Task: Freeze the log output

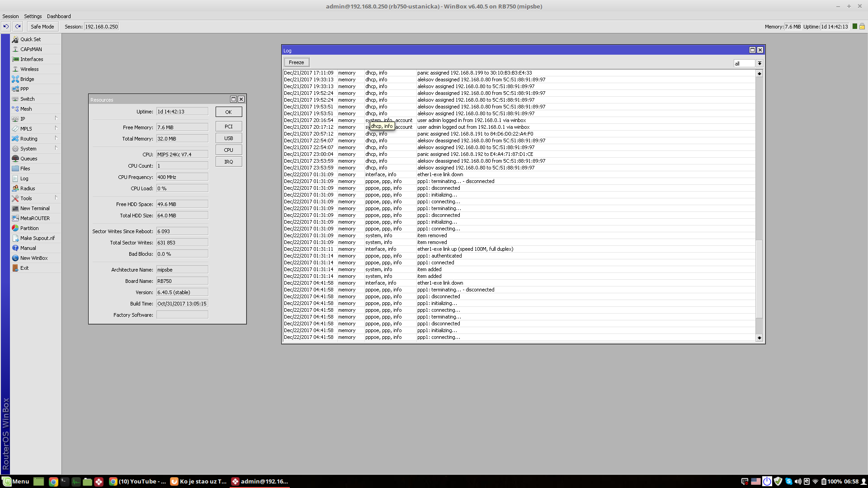Action: [296, 62]
